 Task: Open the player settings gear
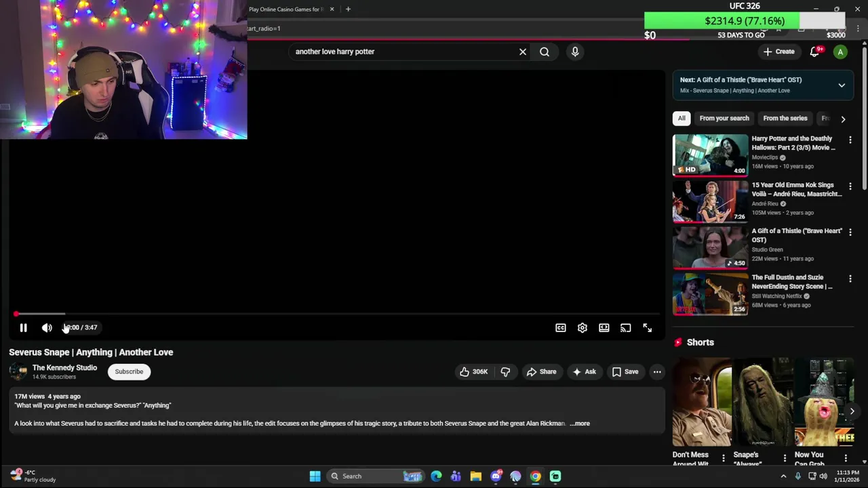pyautogui.click(x=583, y=328)
